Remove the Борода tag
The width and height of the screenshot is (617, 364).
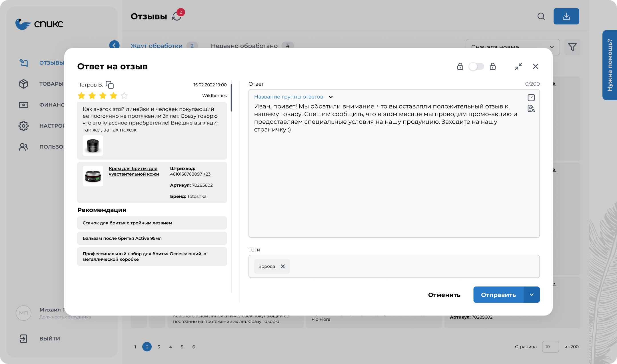click(283, 266)
